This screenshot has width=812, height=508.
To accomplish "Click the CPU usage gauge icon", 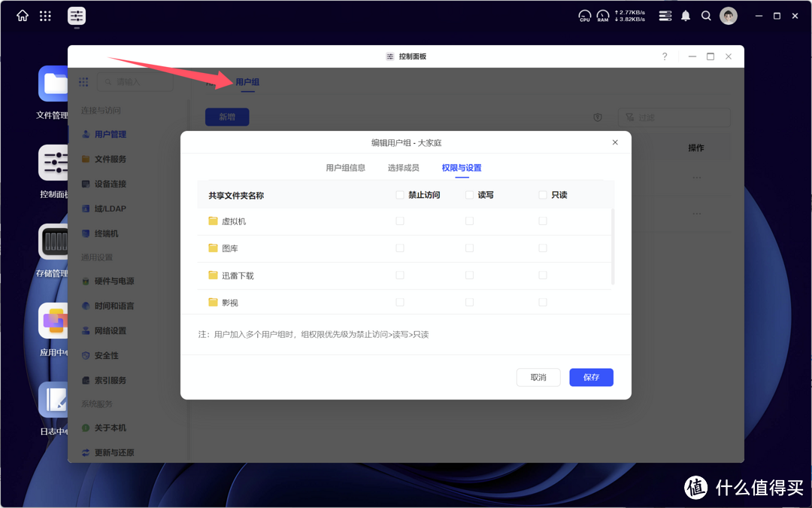I will pyautogui.click(x=584, y=15).
